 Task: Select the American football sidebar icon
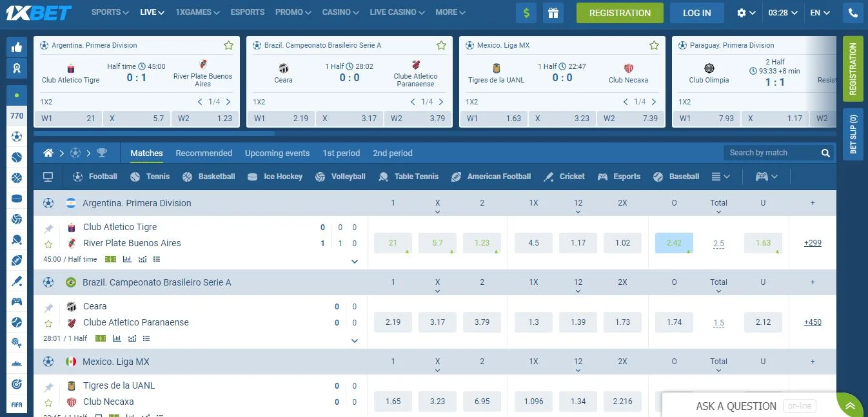coord(17,260)
